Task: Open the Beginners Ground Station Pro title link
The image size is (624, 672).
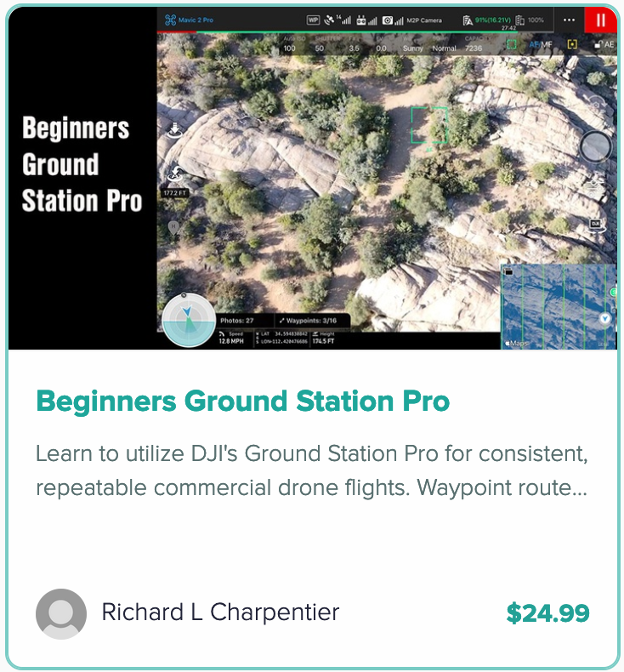Action: tap(243, 401)
